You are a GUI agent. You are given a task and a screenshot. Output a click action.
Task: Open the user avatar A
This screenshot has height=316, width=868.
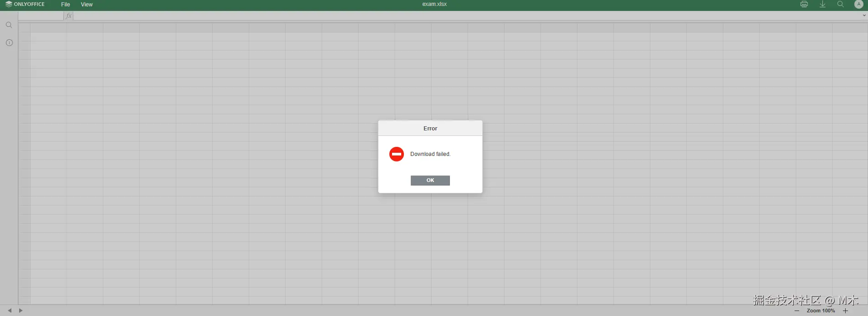point(858,4)
